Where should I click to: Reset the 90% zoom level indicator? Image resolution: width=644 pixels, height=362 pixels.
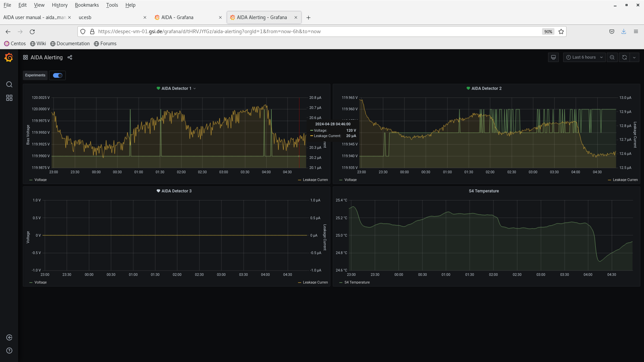click(548, 32)
